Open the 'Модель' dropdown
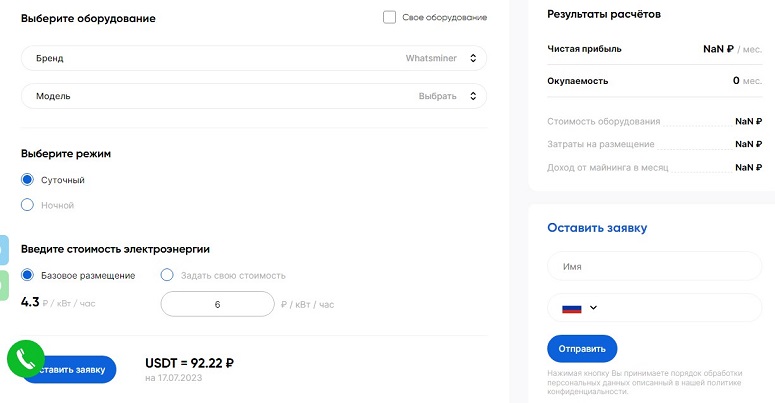775x403 pixels. tap(253, 96)
